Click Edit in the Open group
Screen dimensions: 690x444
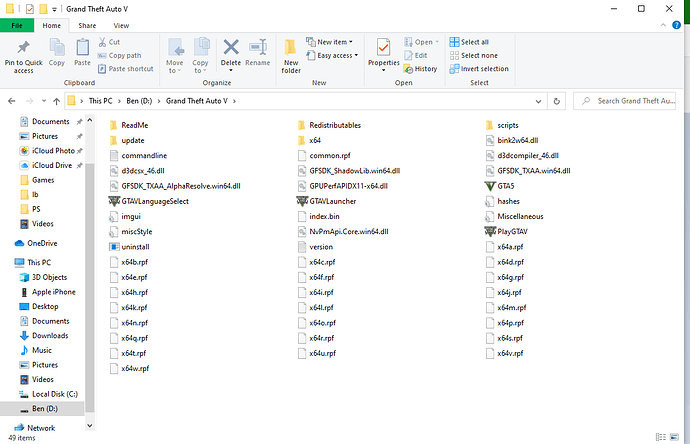pos(416,55)
